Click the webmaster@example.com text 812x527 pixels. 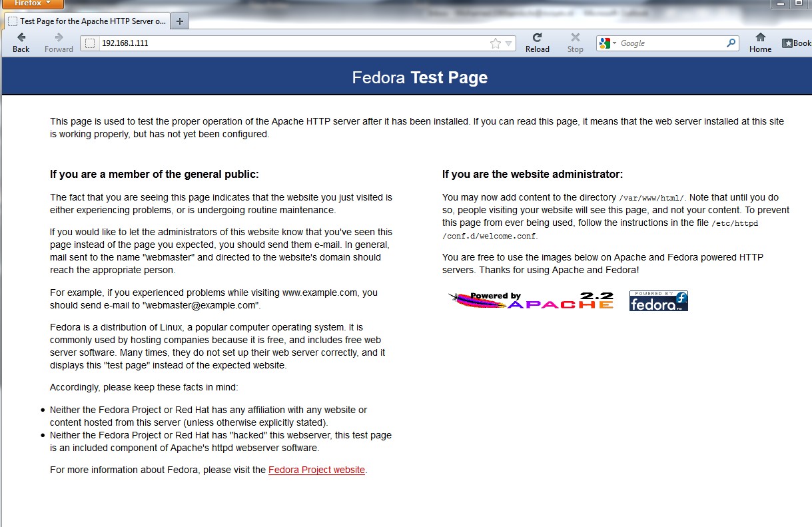click(200, 305)
